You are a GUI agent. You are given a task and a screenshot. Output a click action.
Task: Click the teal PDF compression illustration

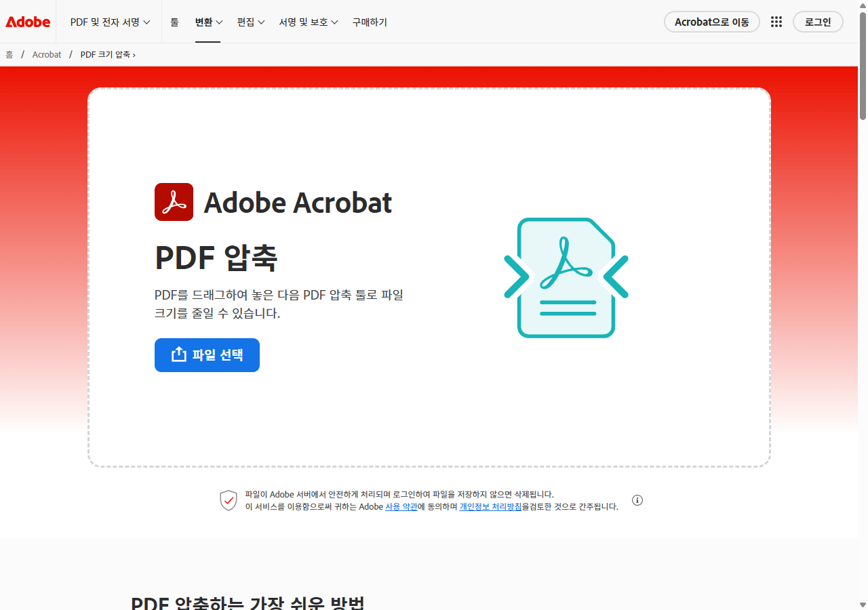click(566, 277)
